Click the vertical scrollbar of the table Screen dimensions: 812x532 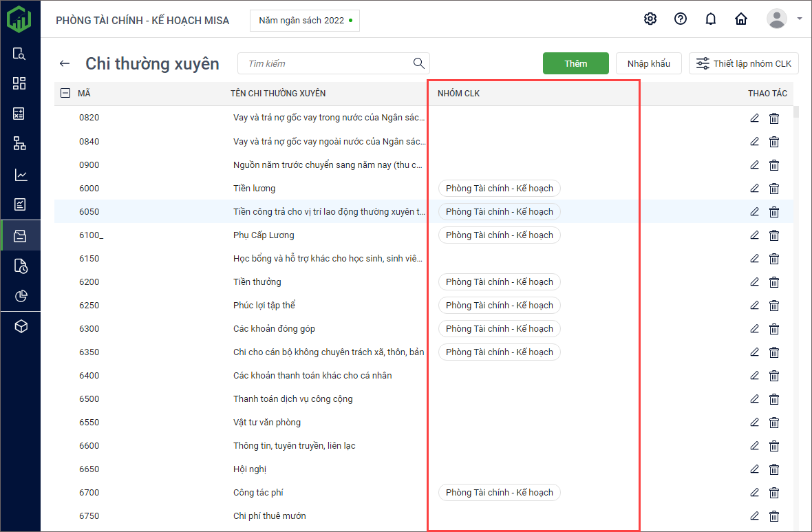click(796, 275)
